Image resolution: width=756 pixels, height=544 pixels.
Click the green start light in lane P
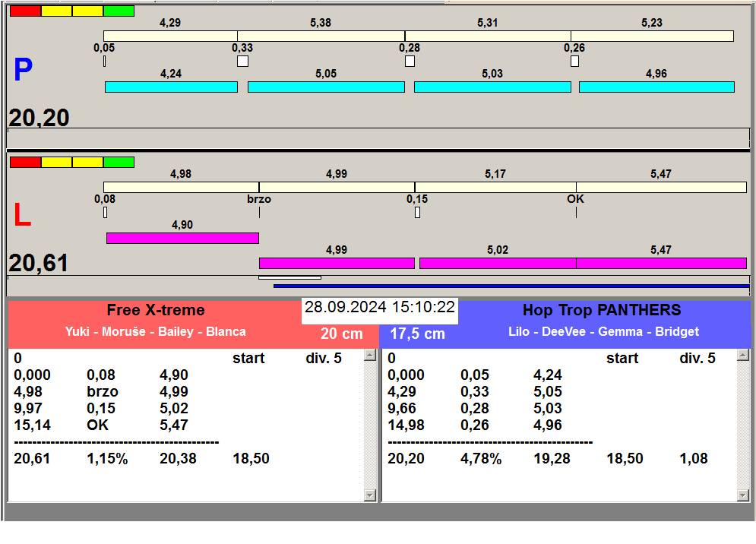pyautogui.click(x=119, y=11)
